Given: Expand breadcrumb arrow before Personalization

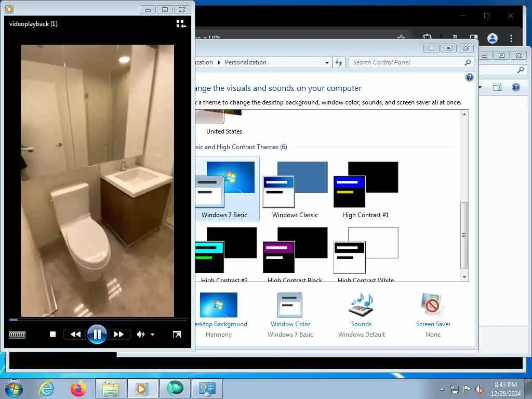Looking at the screenshot, I should [219, 62].
